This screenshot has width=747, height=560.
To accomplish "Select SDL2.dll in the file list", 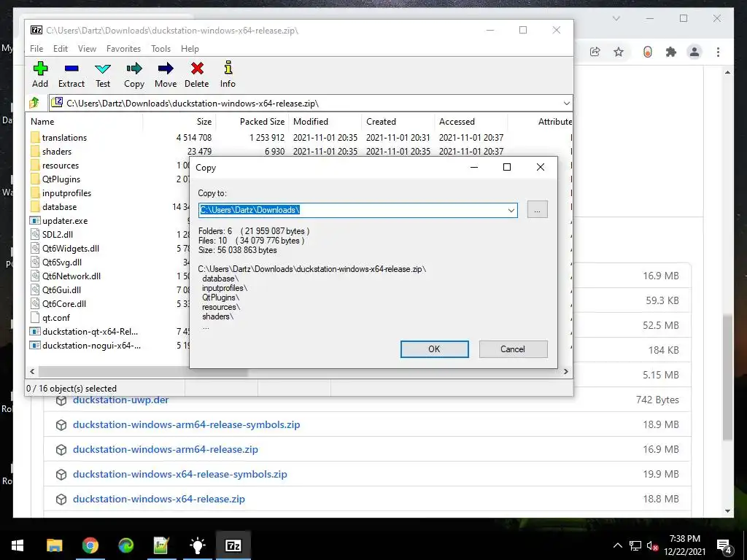I will pyautogui.click(x=57, y=234).
